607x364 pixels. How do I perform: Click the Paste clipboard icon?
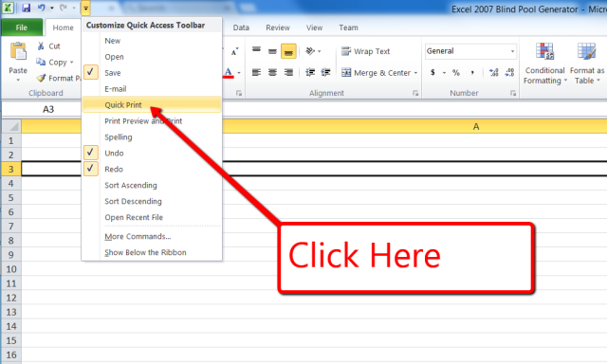coord(18,51)
